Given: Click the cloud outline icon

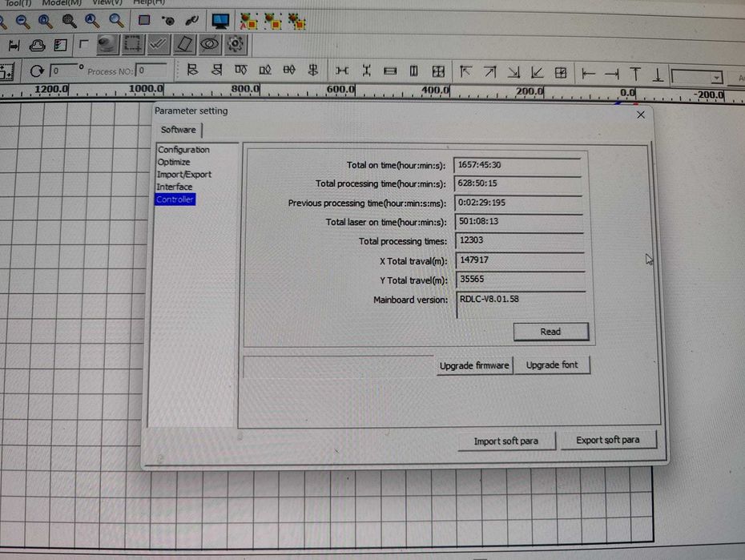Looking at the screenshot, I should (37, 46).
